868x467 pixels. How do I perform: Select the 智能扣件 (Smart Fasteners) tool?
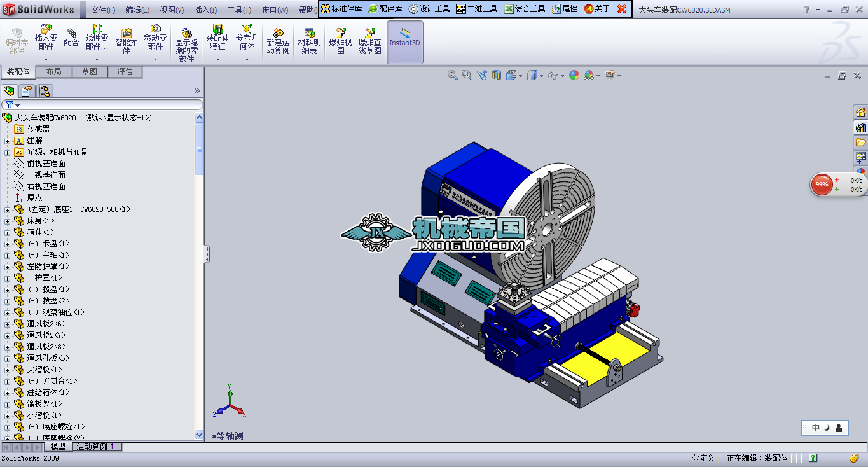(x=126, y=38)
